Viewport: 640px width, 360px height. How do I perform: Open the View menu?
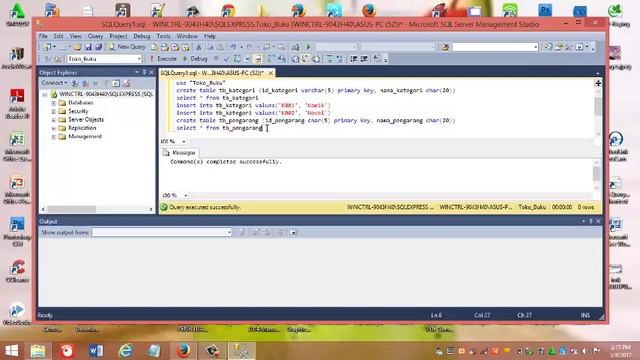(x=76, y=36)
